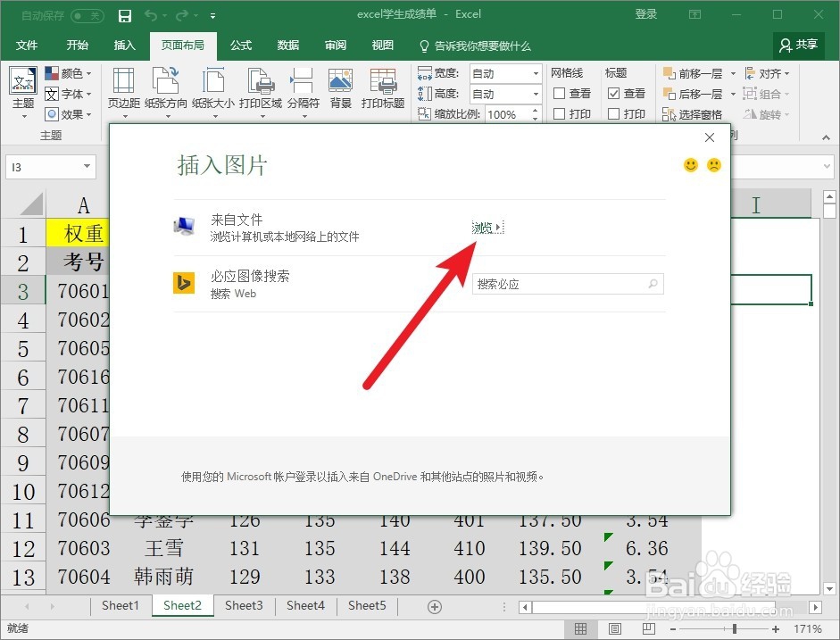The width and height of the screenshot is (840, 640).
Task: Switch to the Sheet3 worksheet tab
Action: click(x=244, y=605)
